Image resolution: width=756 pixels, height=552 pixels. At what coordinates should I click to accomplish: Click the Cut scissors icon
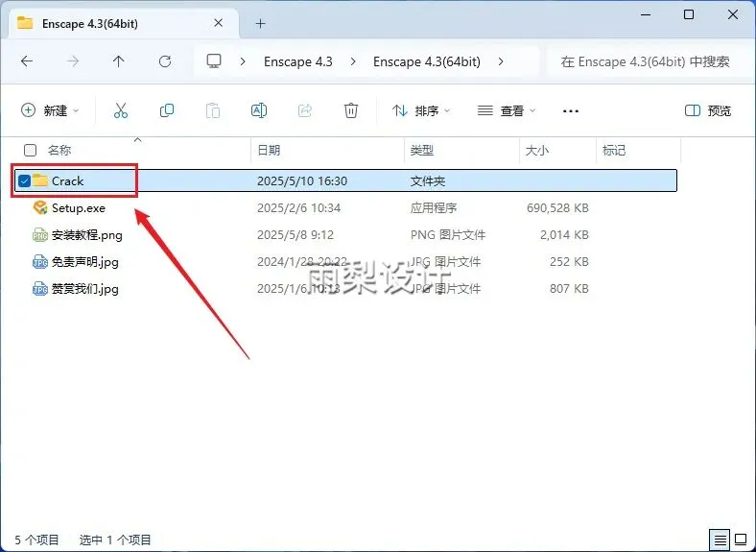pyautogui.click(x=121, y=110)
